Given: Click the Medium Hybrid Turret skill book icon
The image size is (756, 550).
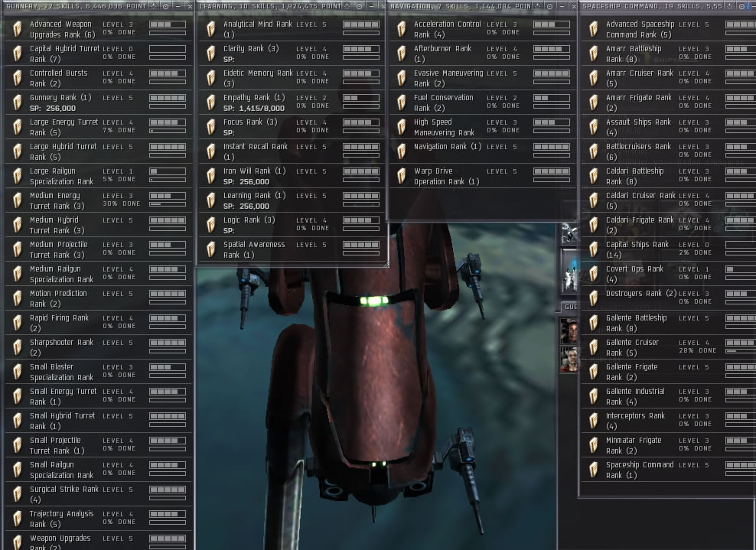Looking at the screenshot, I should [x=18, y=225].
